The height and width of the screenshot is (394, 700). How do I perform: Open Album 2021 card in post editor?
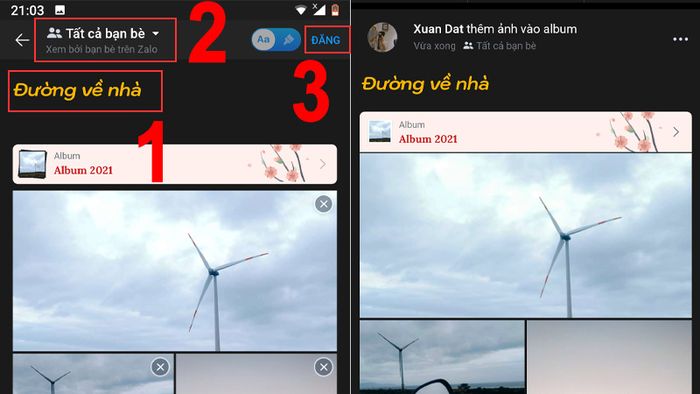click(x=175, y=164)
